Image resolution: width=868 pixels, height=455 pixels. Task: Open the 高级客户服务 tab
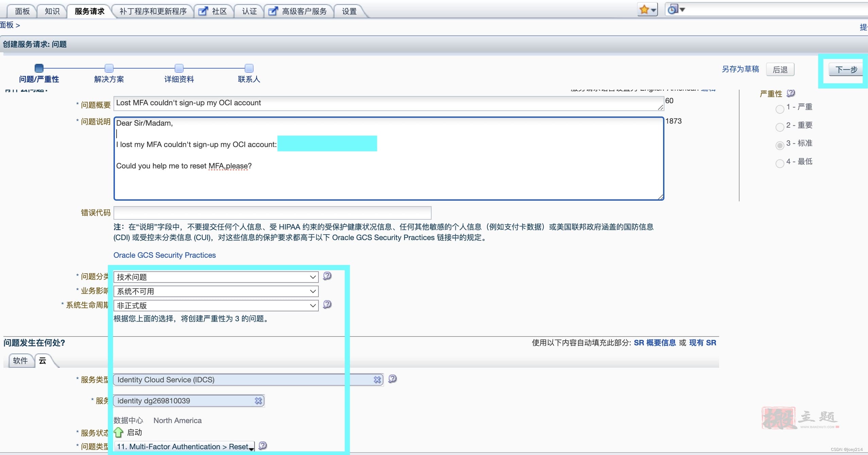pos(304,11)
